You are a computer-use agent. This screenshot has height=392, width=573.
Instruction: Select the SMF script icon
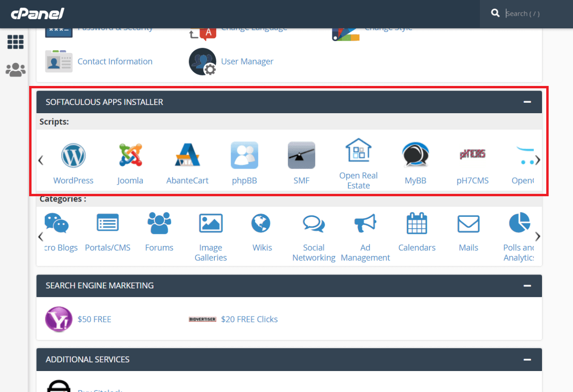[301, 155]
